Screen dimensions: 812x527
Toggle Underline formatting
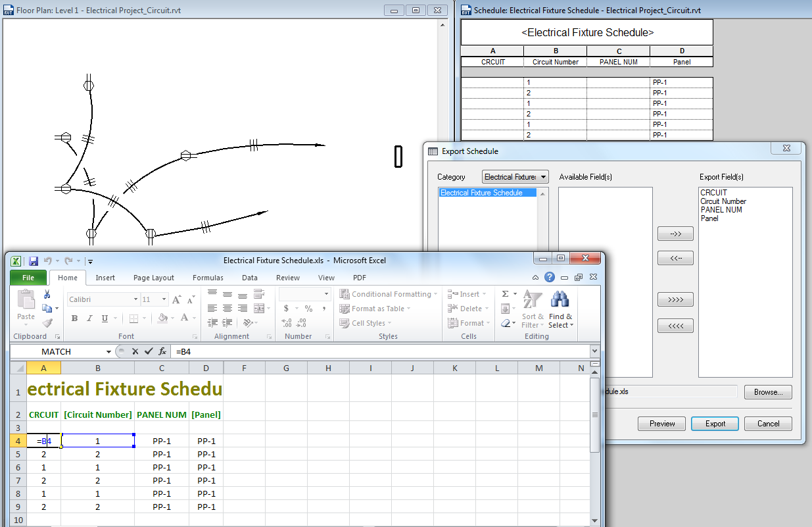click(105, 318)
